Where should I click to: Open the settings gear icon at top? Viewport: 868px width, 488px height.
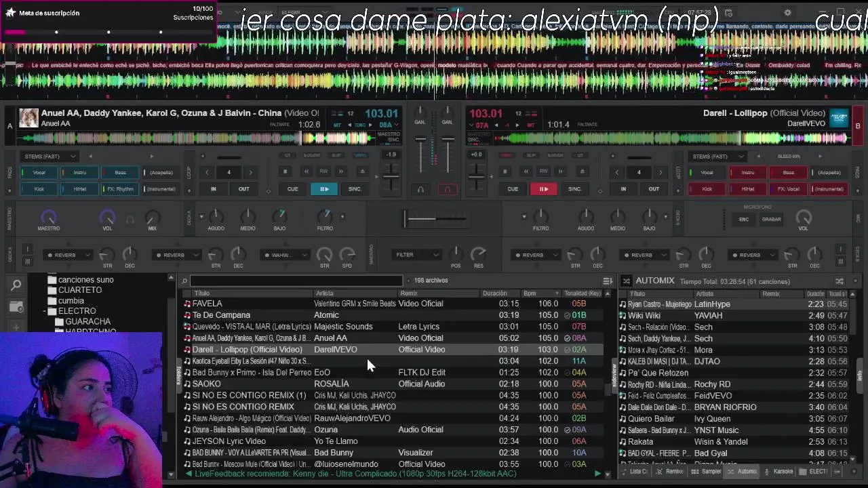click(787, 13)
